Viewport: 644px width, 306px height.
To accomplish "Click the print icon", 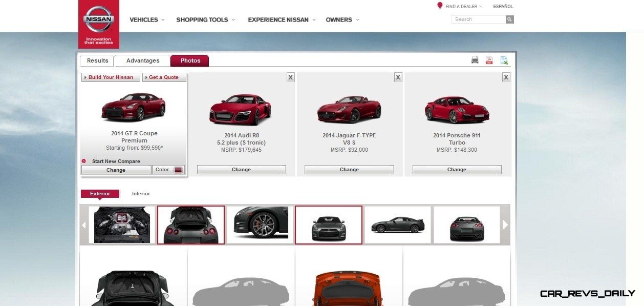I will tap(475, 60).
